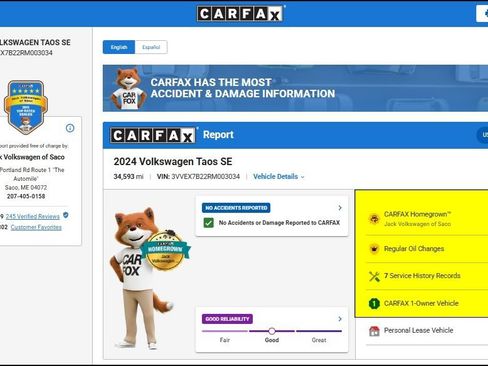Click the Regular Oil Changes text

point(414,249)
